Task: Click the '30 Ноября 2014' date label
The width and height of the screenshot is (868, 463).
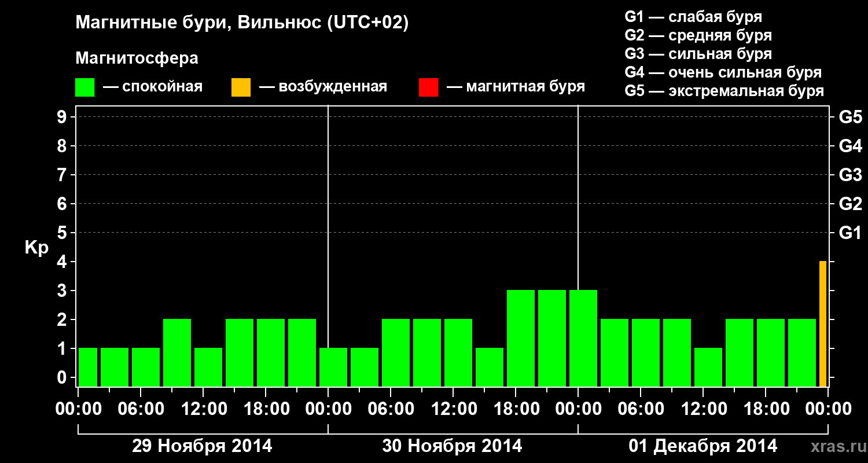Action: tap(452, 446)
